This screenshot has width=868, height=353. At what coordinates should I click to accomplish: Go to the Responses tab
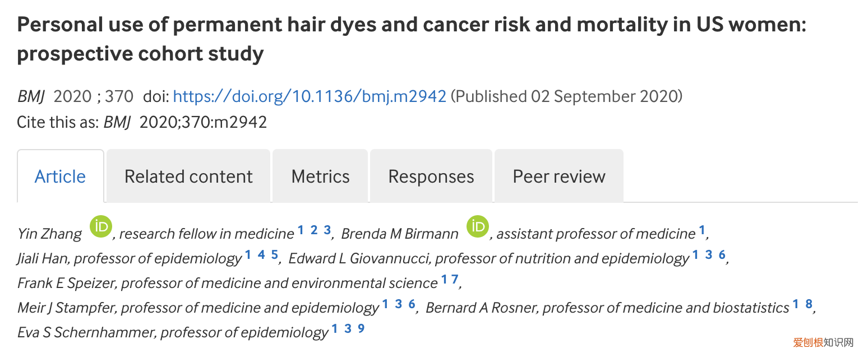coord(431,176)
